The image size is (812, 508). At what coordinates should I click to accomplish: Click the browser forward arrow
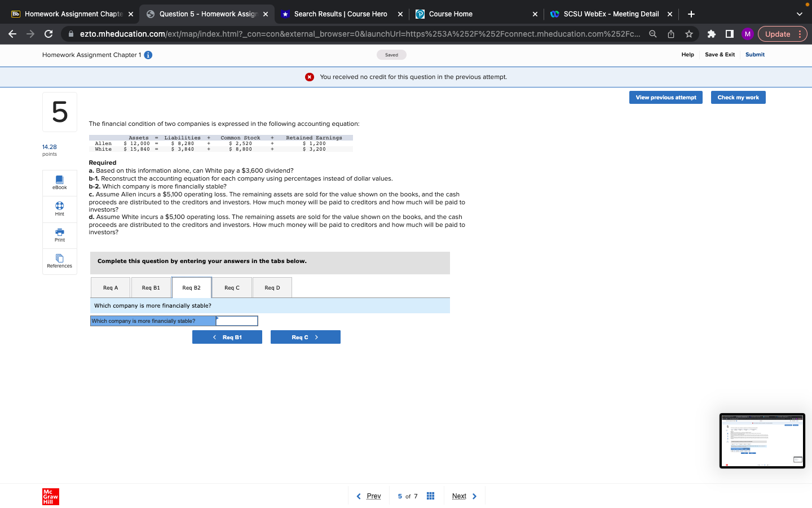(x=30, y=34)
